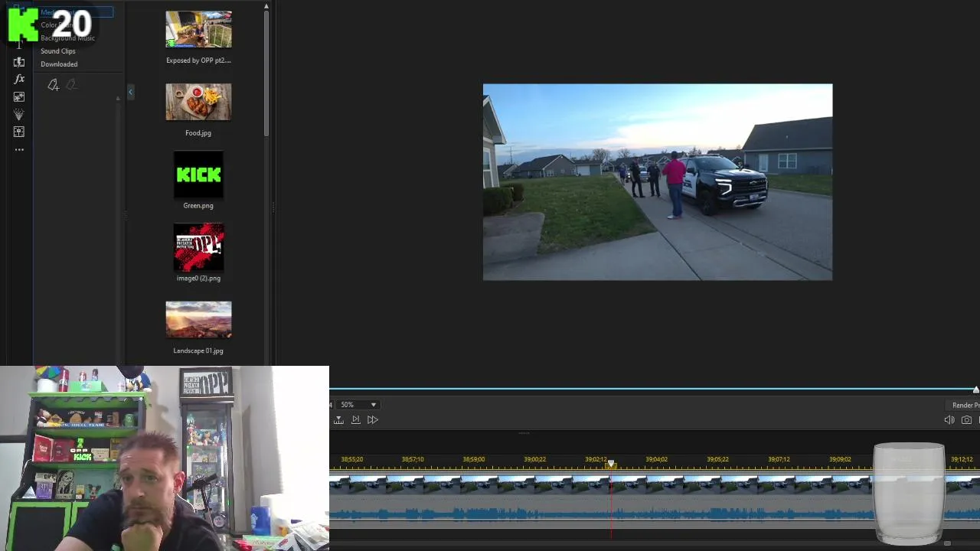
Task: Open the Particle room icon
Action: click(19, 114)
